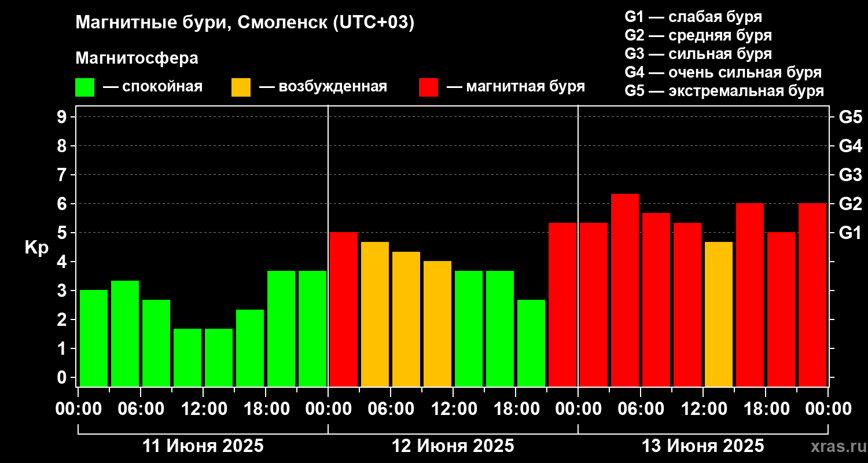Click the red bar at the start of 12 June
Viewport: 868px width, 463px height.
tap(344, 309)
